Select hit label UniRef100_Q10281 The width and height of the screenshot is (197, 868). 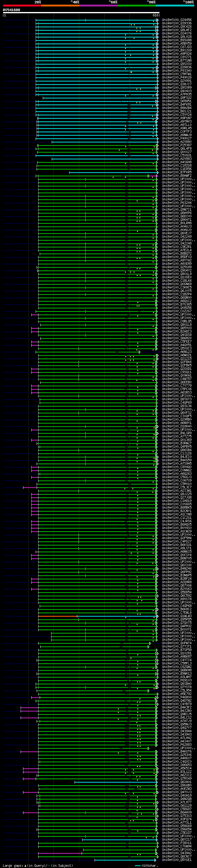pyautogui.click(x=177, y=653)
